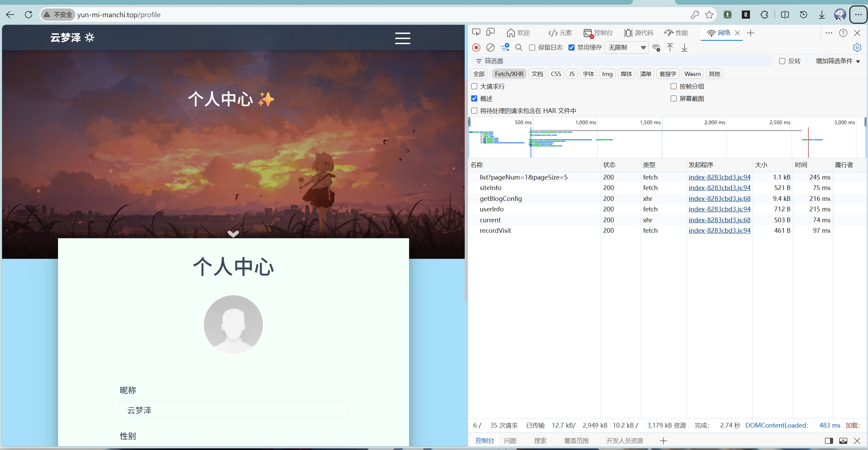Viewport: 868px width, 450px height.
Task: Import HAR file with up arrow
Action: pyautogui.click(x=670, y=48)
